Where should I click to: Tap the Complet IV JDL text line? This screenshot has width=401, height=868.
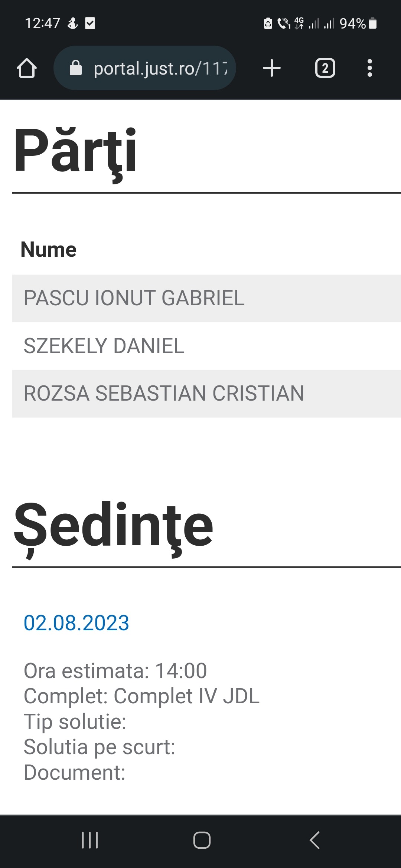[x=141, y=696]
